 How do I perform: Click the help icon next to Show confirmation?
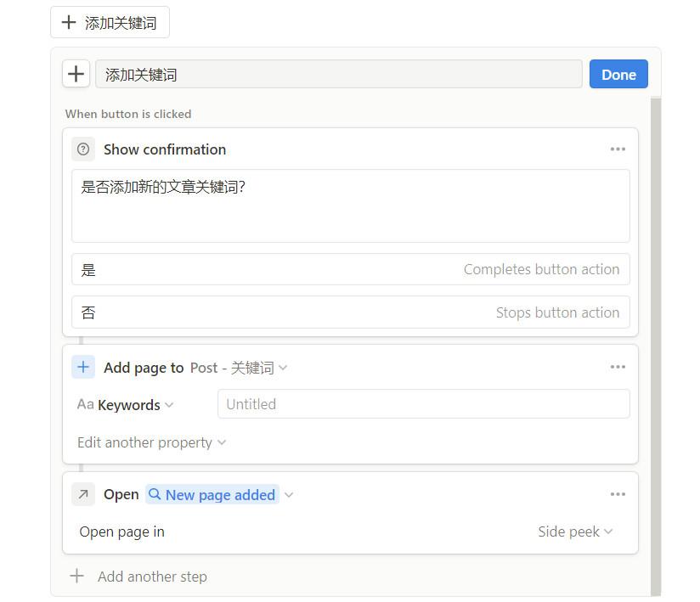point(82,149)
